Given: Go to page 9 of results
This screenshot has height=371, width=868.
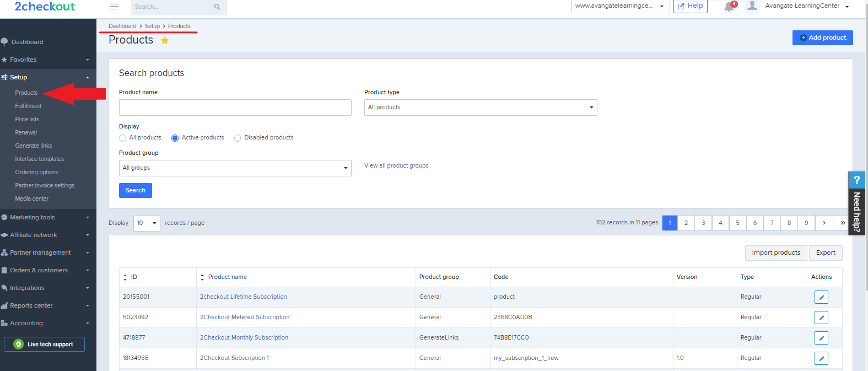Looking at the screenshot, I should coord(806,223).
